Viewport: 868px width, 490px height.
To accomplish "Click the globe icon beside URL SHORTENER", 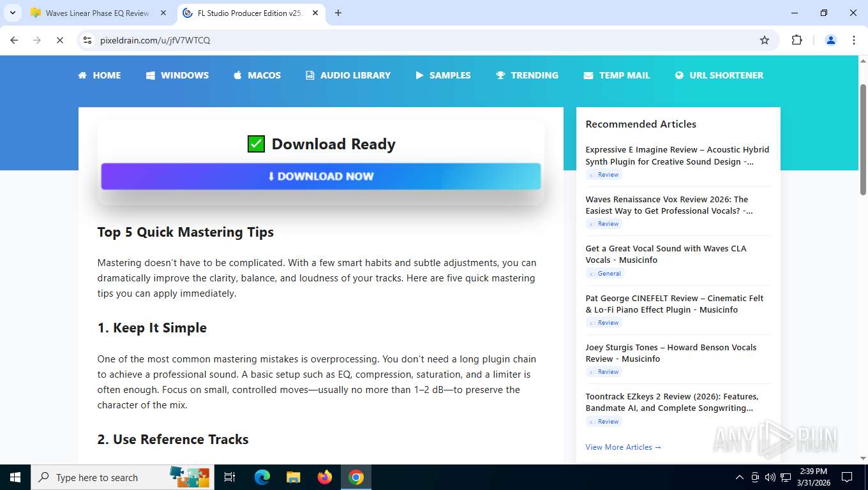I will coord(679,75).
